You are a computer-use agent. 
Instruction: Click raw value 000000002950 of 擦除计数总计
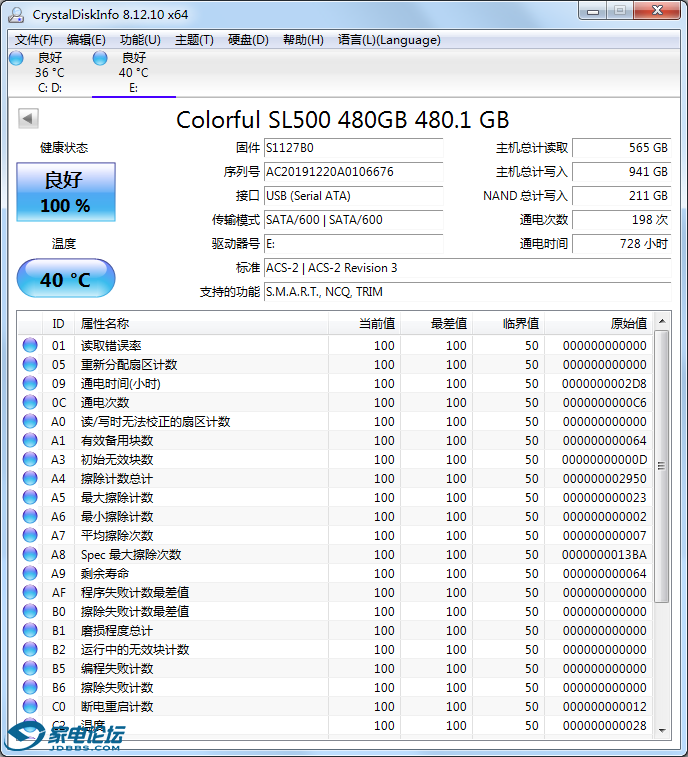pyautogui.click(x=604, y=478)
